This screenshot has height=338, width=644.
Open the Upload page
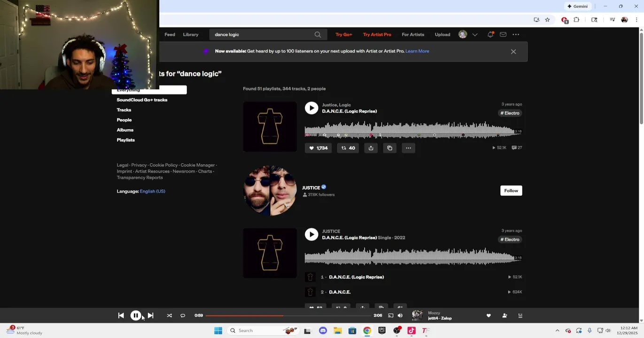[x=442, y=35]
